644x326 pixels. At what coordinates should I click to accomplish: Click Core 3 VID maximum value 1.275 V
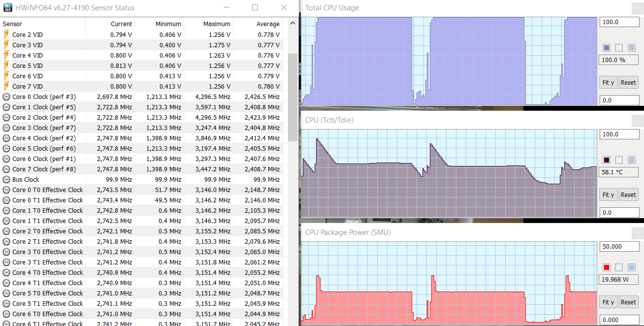click(220, 45)
